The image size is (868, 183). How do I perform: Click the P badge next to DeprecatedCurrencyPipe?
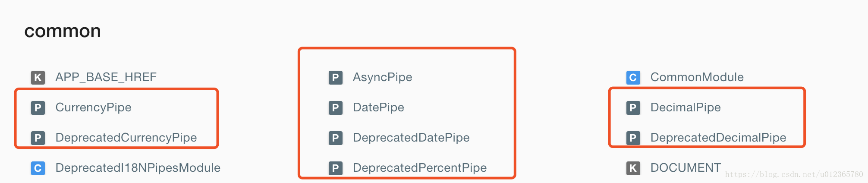38,138
